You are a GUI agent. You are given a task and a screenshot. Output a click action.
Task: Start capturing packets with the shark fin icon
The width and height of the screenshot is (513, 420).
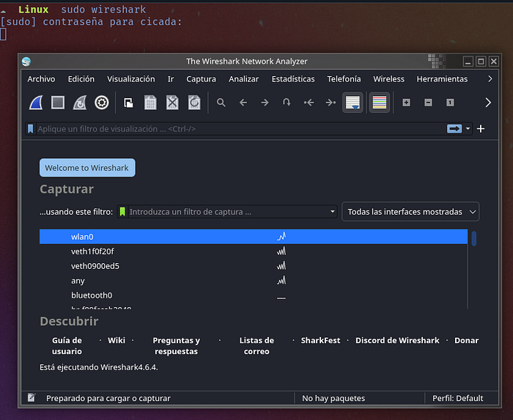pos(36,103)
